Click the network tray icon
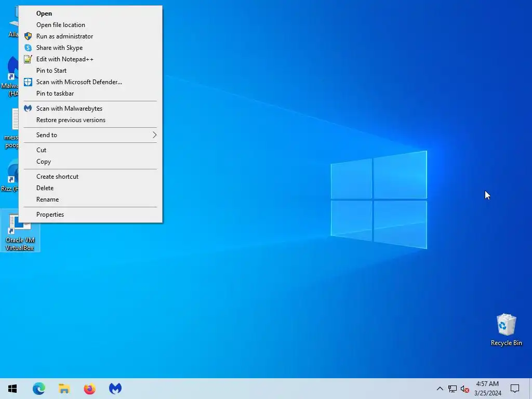This screenshot has width=532, height=399. pos(453,389)
